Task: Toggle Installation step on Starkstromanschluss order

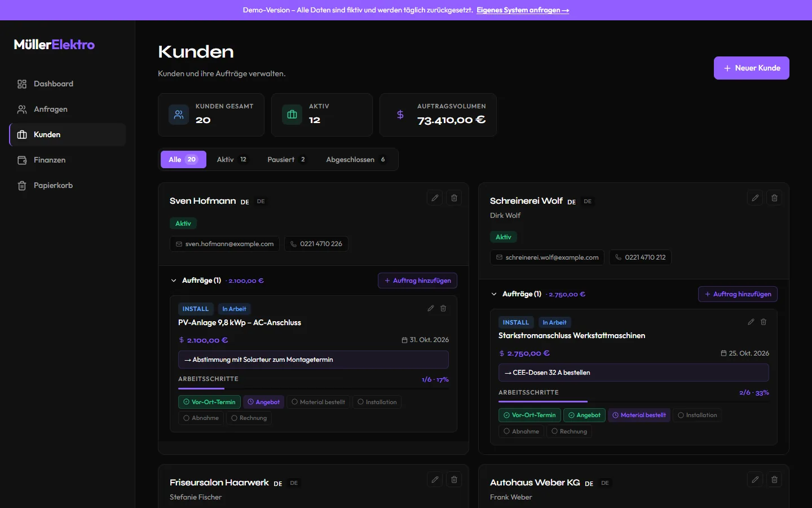Action: [697, 415]
